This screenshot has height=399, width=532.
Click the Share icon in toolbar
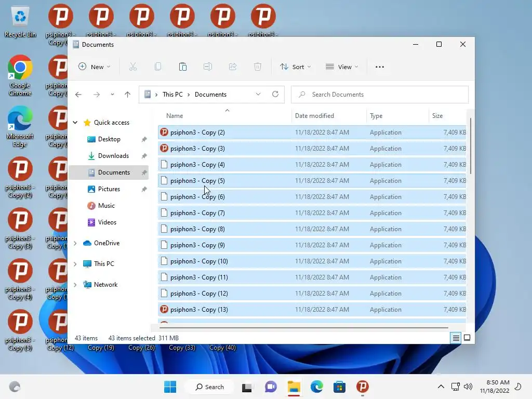click(x=233, y=67)
